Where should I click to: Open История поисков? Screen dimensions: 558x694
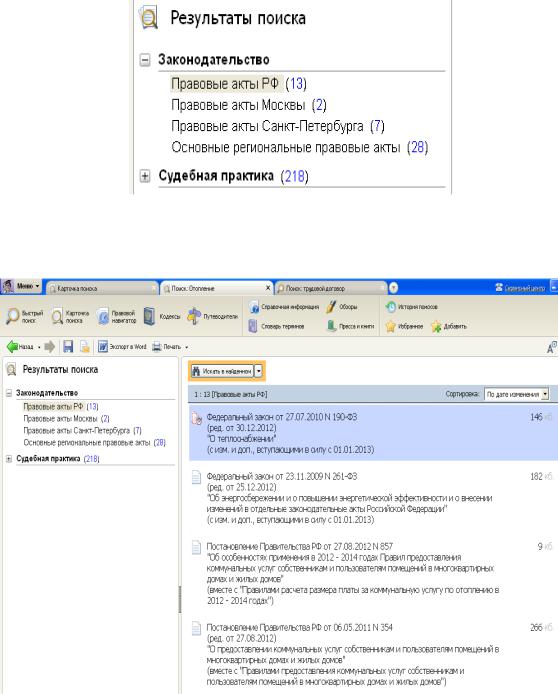(x=412, y=307)
